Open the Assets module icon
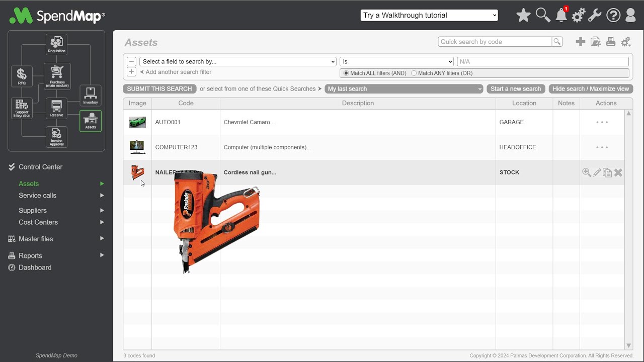The image size is (644, 362). tap(91, 121)
